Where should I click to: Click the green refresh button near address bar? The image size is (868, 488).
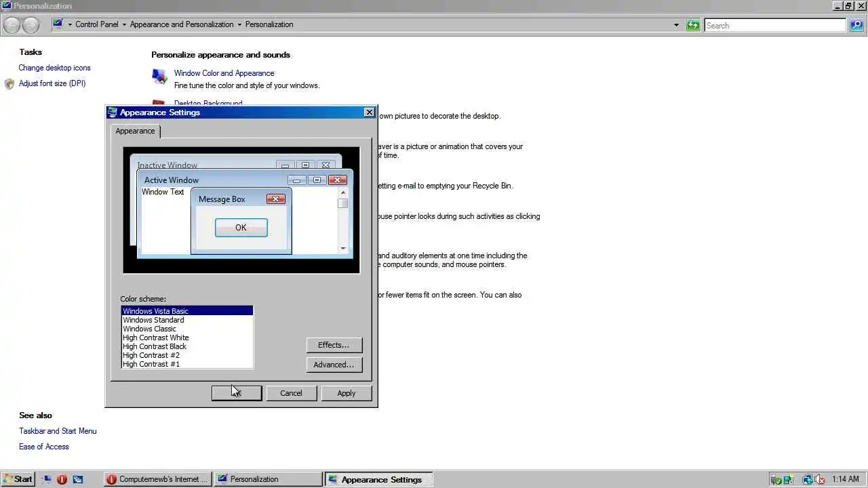[x=692, y=25]
